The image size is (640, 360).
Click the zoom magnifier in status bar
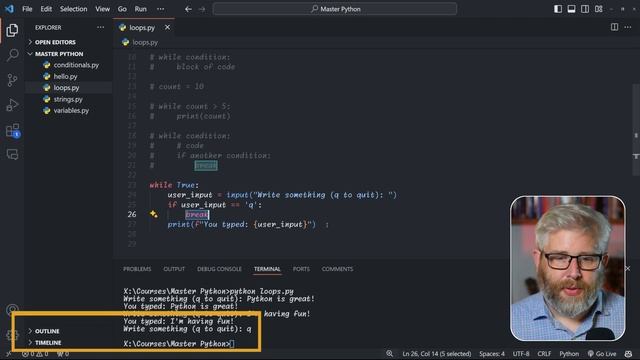(390, 354)
